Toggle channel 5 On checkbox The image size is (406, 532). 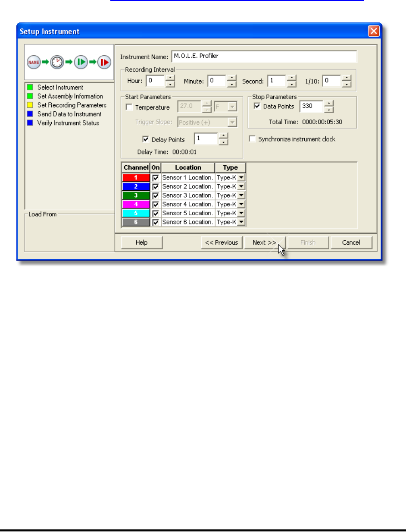[156, 213]
